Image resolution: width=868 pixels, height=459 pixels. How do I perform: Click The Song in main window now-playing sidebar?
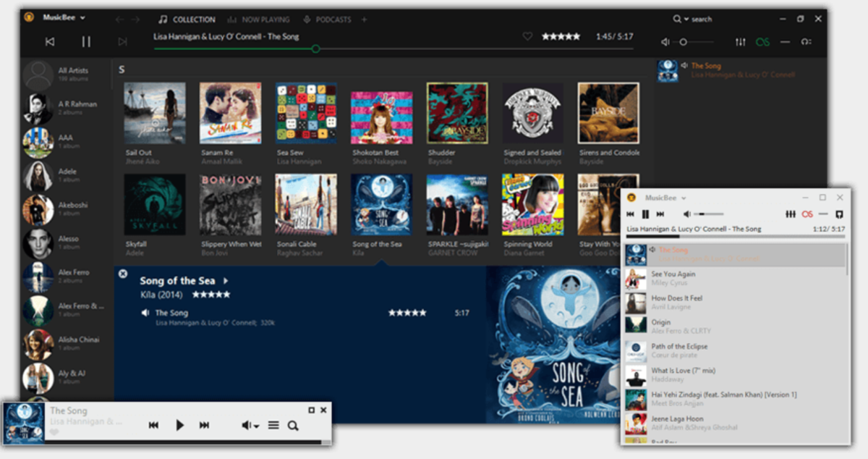coord(706,66)
